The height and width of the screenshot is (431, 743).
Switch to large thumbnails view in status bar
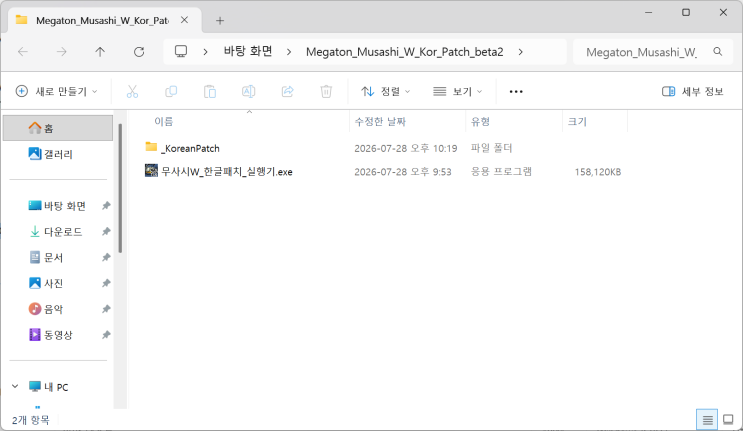[728, 420]
